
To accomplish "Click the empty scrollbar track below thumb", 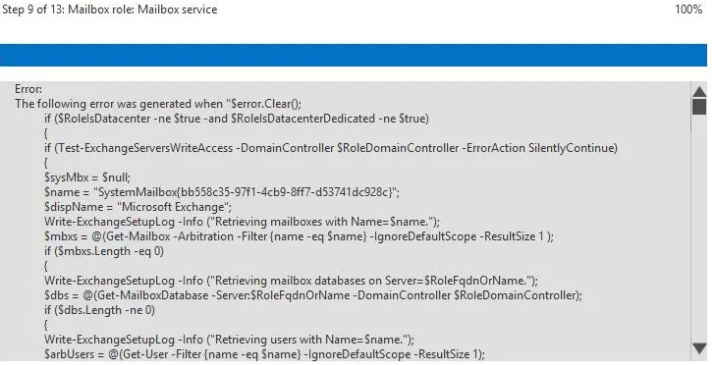I will pos(700,227).
